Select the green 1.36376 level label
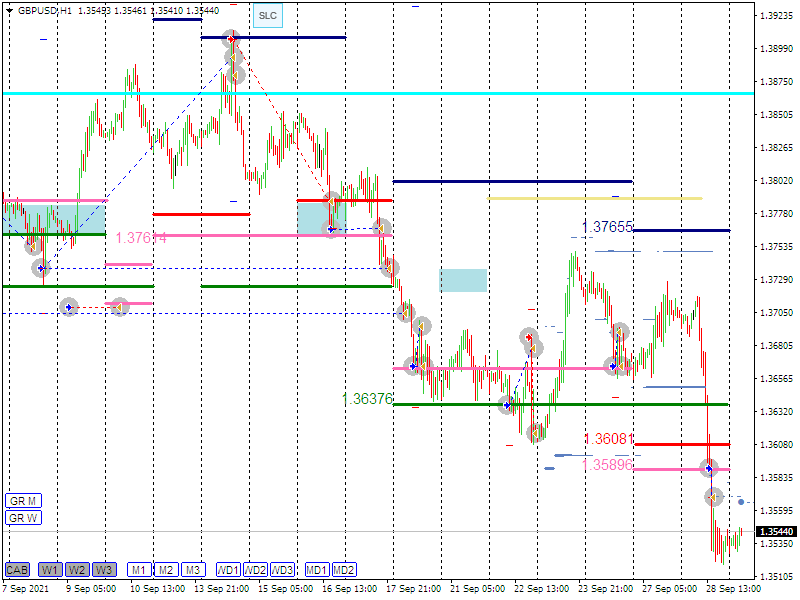 (x=367, y=398)
